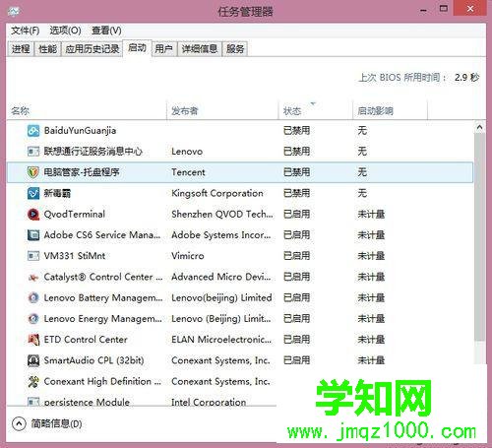Open the 文件(F) menu
The height and width of the screenshot is (448, 492).
(x=25, y=31)
